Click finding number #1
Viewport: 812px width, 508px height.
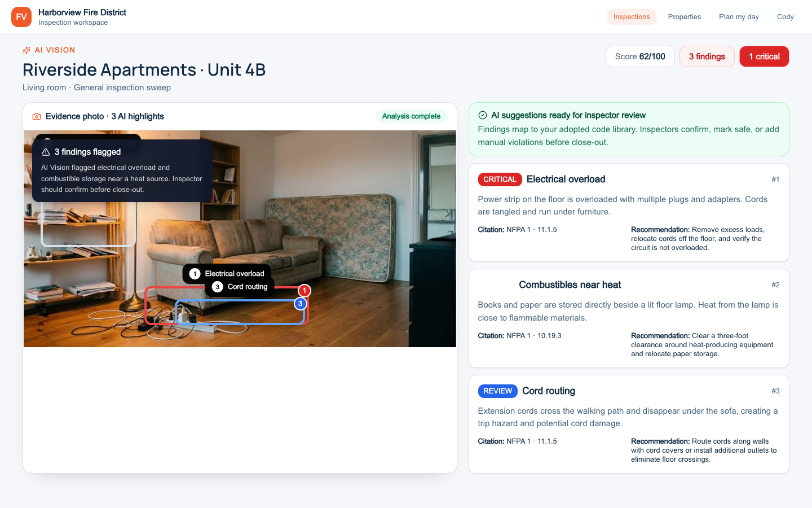tap(775, 179)
